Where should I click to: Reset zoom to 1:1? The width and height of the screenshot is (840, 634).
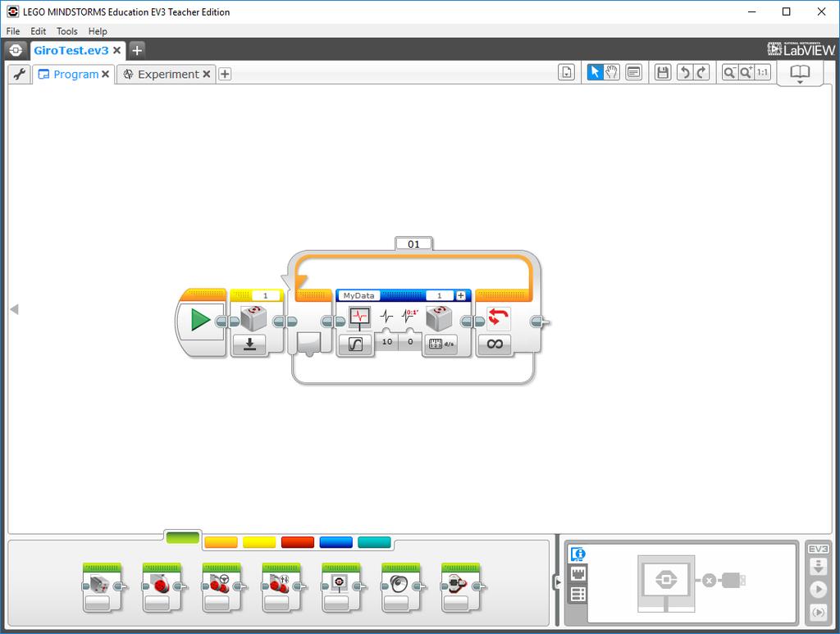pyautogui.click(x=762, y=72)
